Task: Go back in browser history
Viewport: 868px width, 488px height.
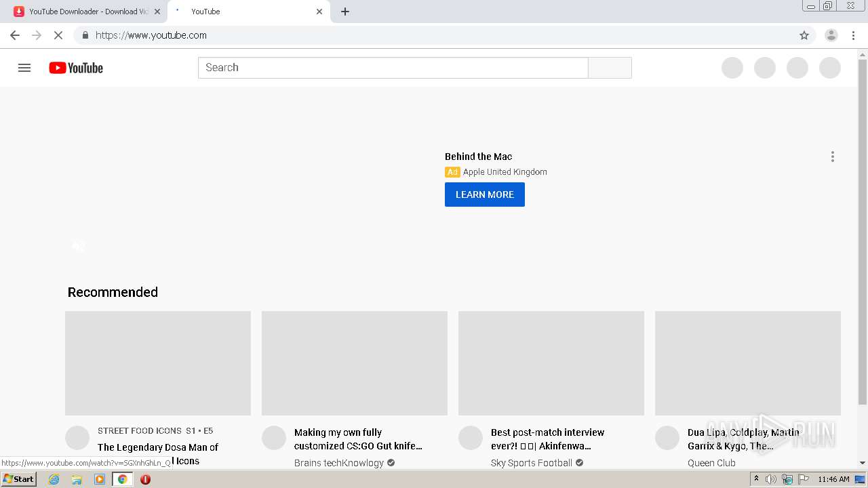Action: [x=15, y=35]
